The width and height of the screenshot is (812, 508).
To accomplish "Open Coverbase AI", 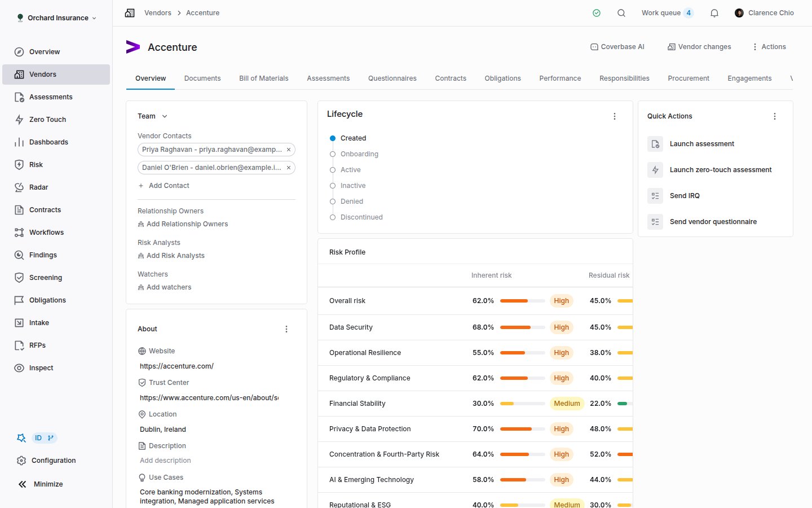I will 617,47.
